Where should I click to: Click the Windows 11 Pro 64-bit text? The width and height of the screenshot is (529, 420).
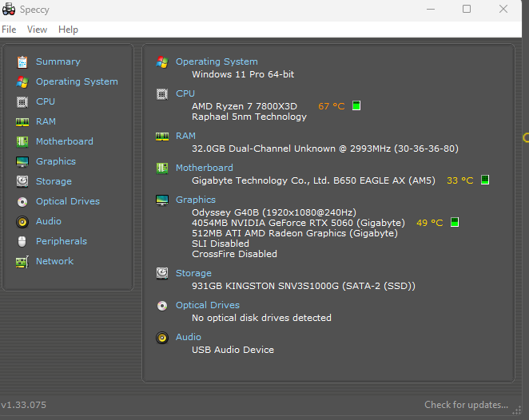[243, 74]
